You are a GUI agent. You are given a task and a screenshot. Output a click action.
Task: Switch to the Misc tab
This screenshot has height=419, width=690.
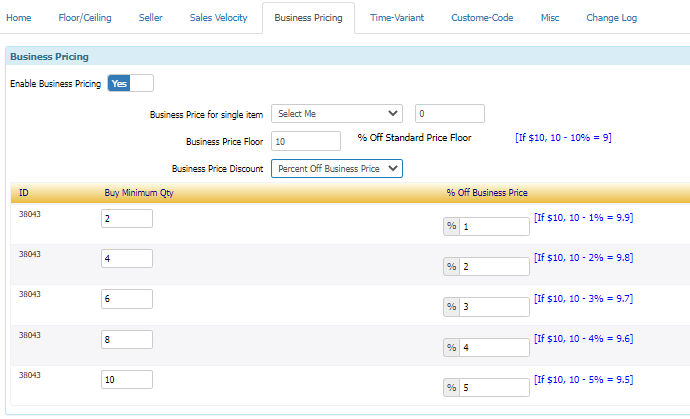point(550,18)
